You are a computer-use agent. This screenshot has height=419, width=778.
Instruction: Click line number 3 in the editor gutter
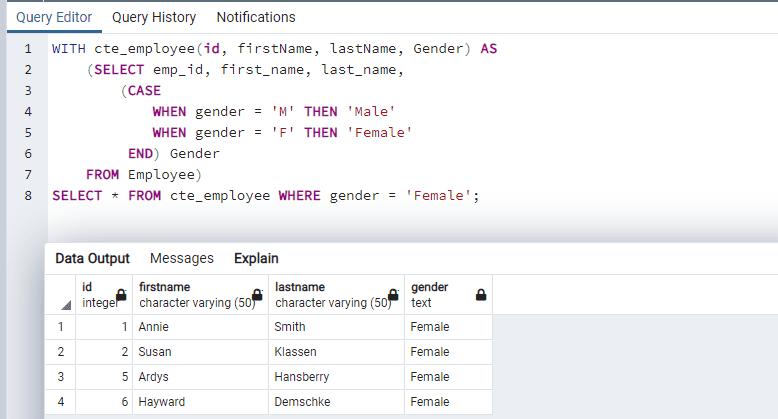[28, 90]
